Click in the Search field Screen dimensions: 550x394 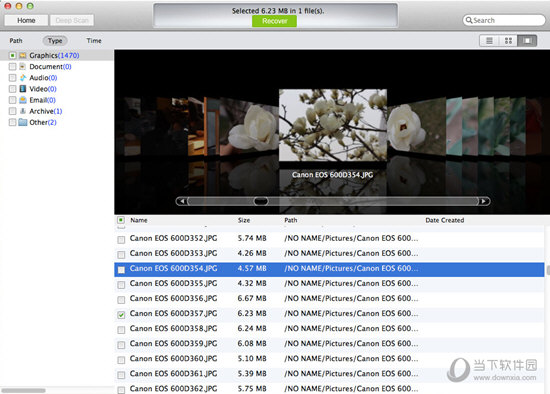[x=504, y=20]
